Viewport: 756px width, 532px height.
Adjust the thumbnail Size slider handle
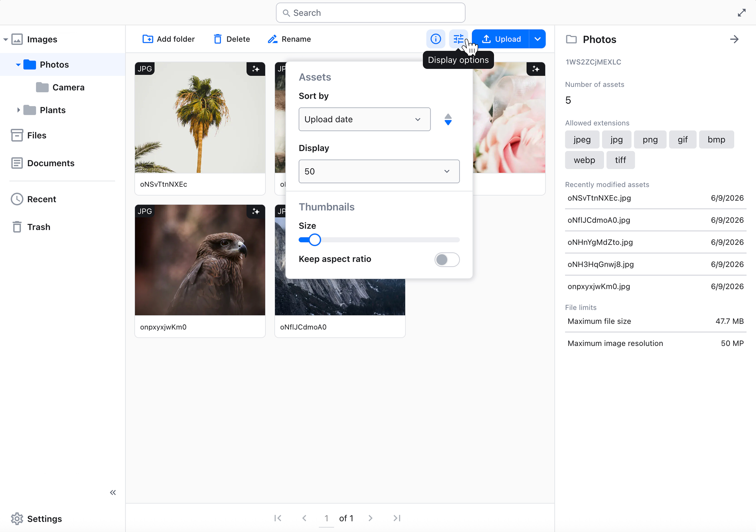[315, 240]
